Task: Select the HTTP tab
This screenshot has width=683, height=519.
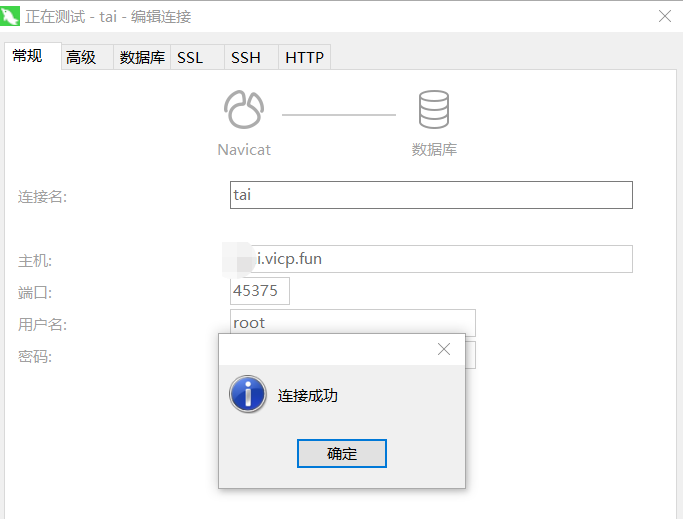Action: click(304, 57)
